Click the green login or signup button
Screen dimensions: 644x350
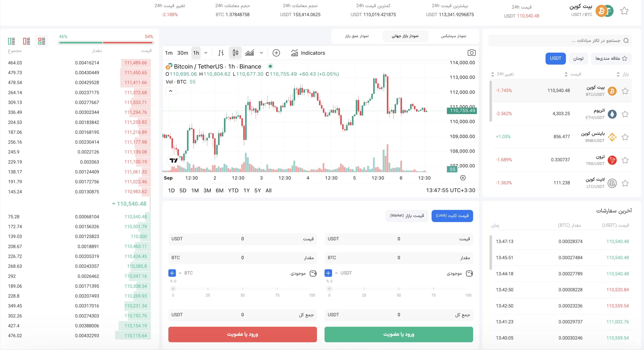[x=398, y=334]
